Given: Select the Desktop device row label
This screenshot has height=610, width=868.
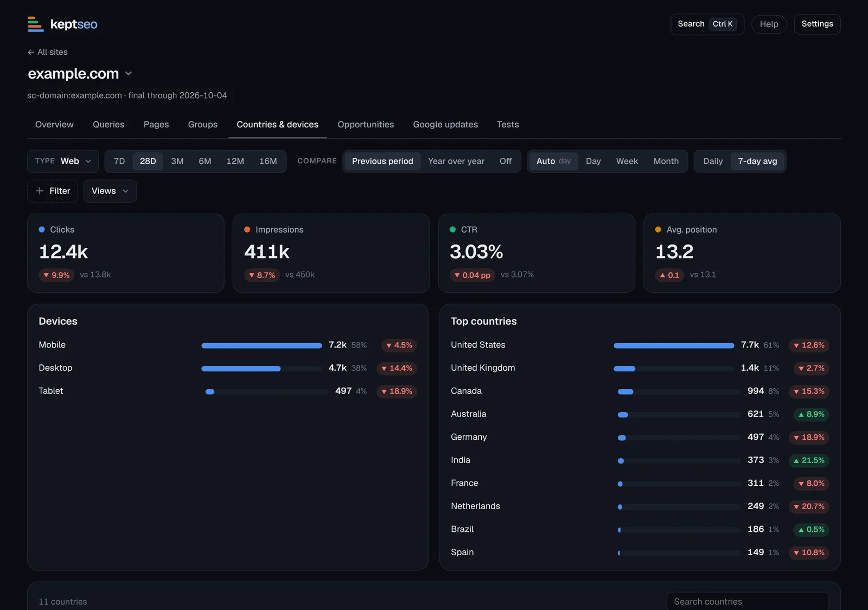Looking at the screenshot, I should pyautogui.click(x=55, y=368).
